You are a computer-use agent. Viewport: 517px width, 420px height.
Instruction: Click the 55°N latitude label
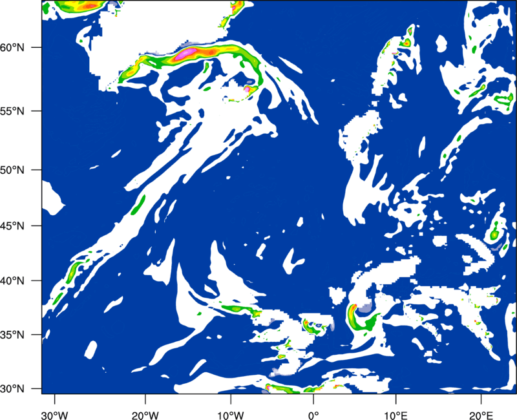tap(12, 111)
